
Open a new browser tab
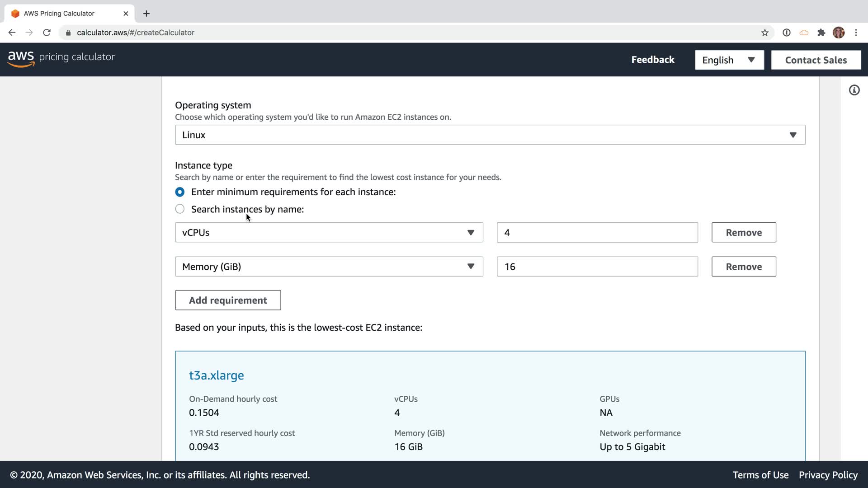pyautogui.click(x=146, y=14)
